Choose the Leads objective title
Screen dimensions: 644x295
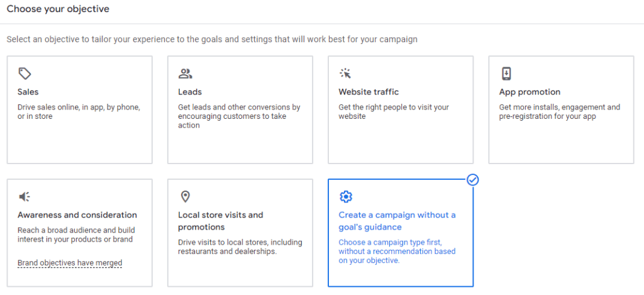190,92
